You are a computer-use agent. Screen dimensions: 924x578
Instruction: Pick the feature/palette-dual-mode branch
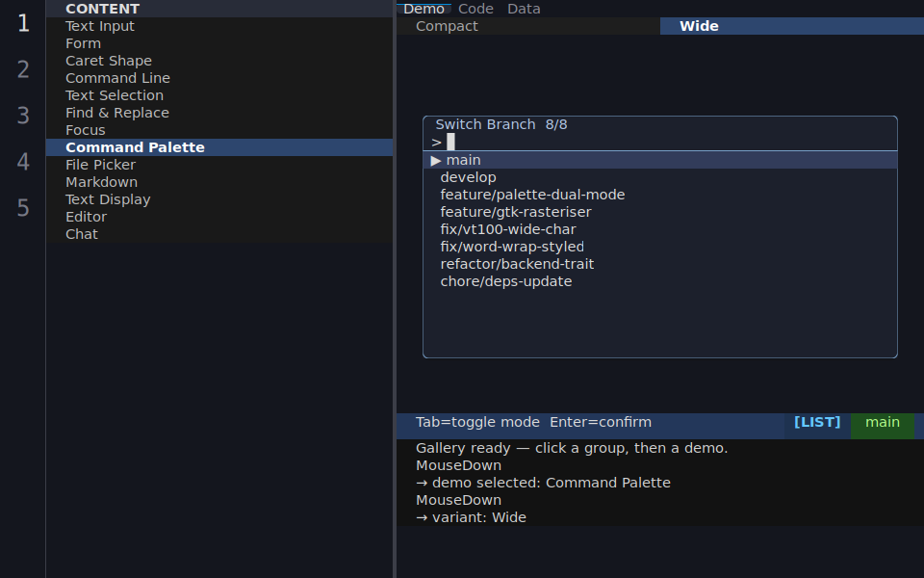660,195
